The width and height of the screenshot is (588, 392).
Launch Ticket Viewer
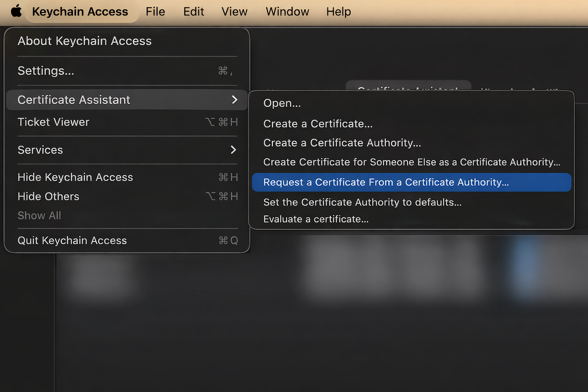point(54,122)
